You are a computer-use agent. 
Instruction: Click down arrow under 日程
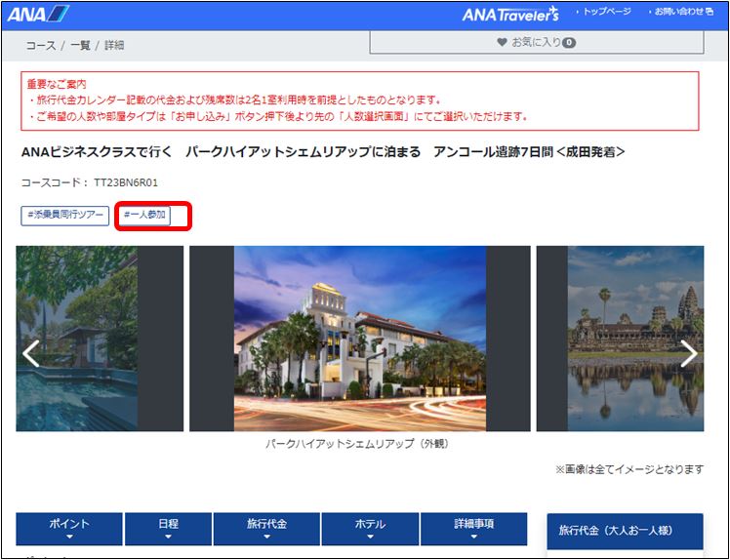pos(168,537)
